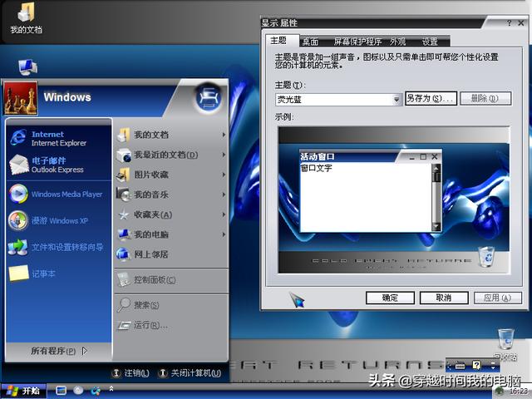This screenshot has height=399, width=532.
Task: Click preview window scrollbar up arrow
Action: pyautogui.click(x=436, y=168)
